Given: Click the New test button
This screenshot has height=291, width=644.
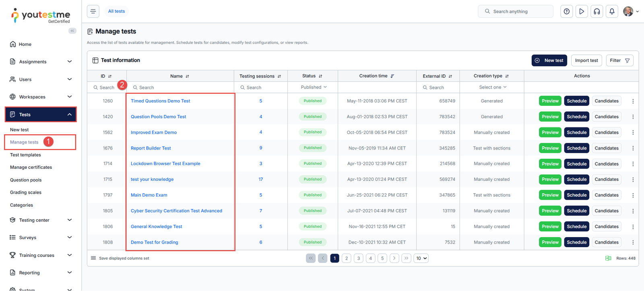Looking at the screenshot, I should click(549, 60).
